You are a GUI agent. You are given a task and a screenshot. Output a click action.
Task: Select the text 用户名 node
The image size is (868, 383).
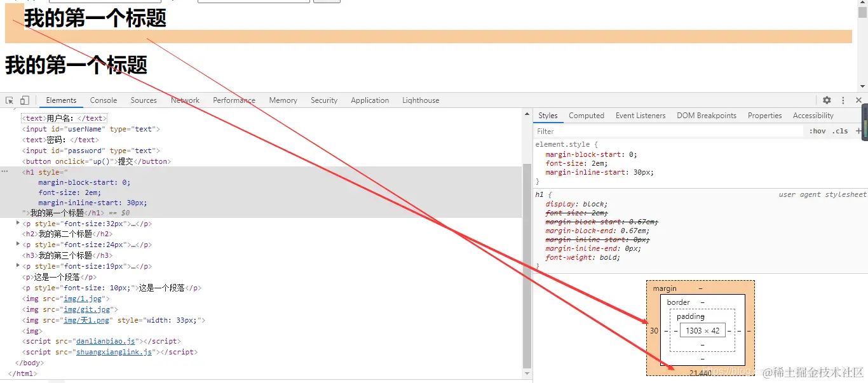point(64,118)
